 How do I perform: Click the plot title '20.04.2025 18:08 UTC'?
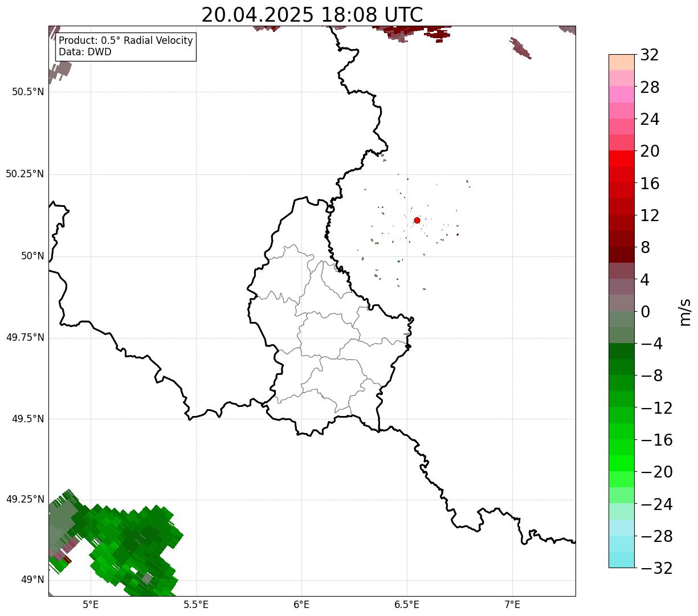(x=312, y=15)
